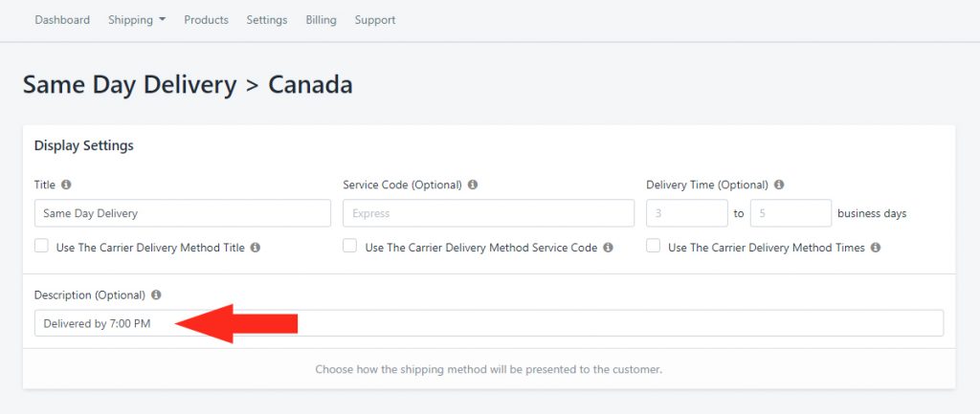980x414 pixels.
Task: Open the Billing link
Action: [x=322, y=20]
